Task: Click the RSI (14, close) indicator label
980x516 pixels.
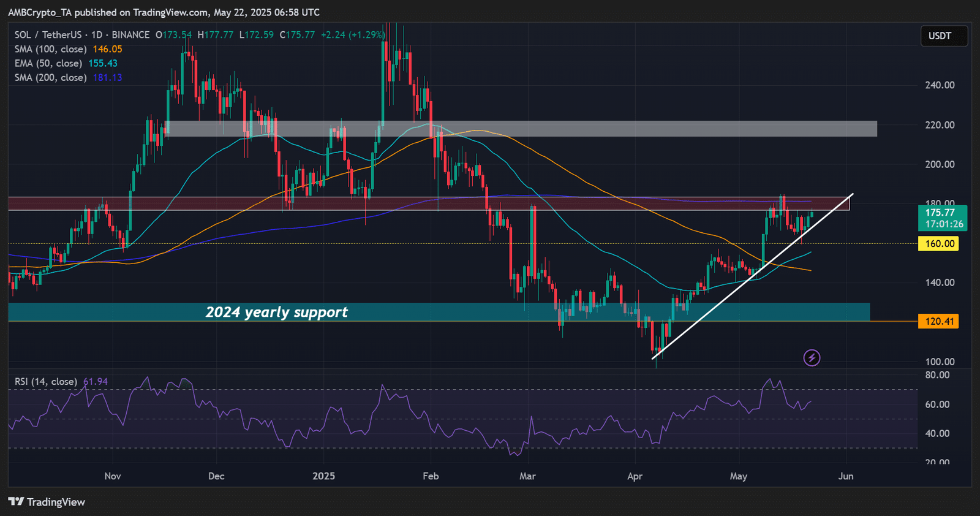Action: (x=46, y=381)
